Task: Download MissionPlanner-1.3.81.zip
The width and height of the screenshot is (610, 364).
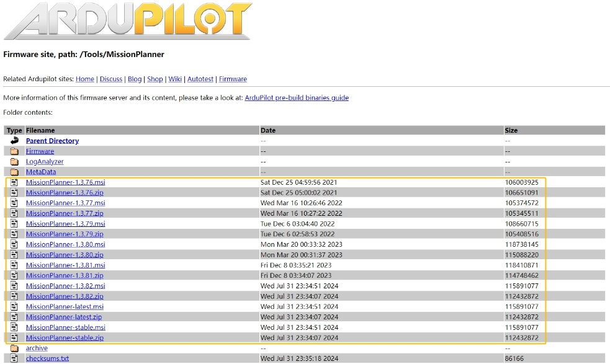Action: [x=65, y=275]
